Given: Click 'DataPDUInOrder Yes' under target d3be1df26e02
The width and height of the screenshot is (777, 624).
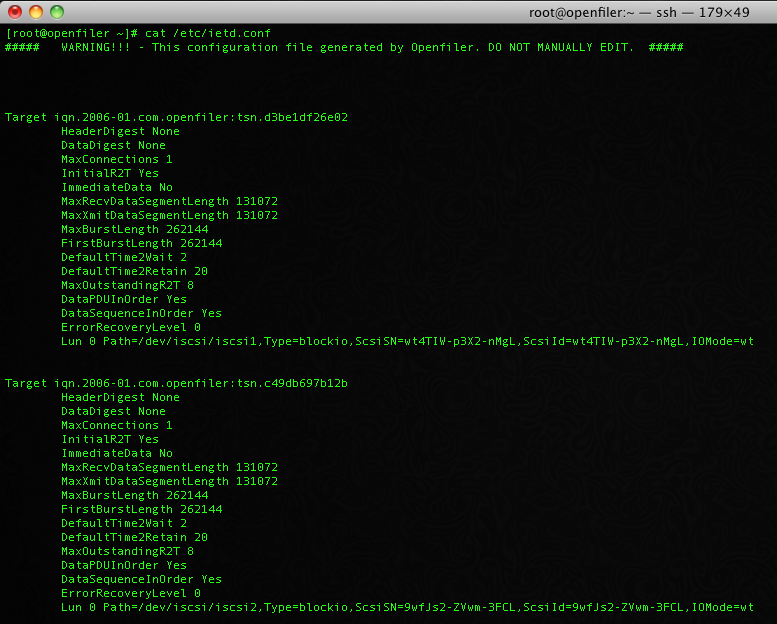Looking at the screenshot, I should pos(124,299).
